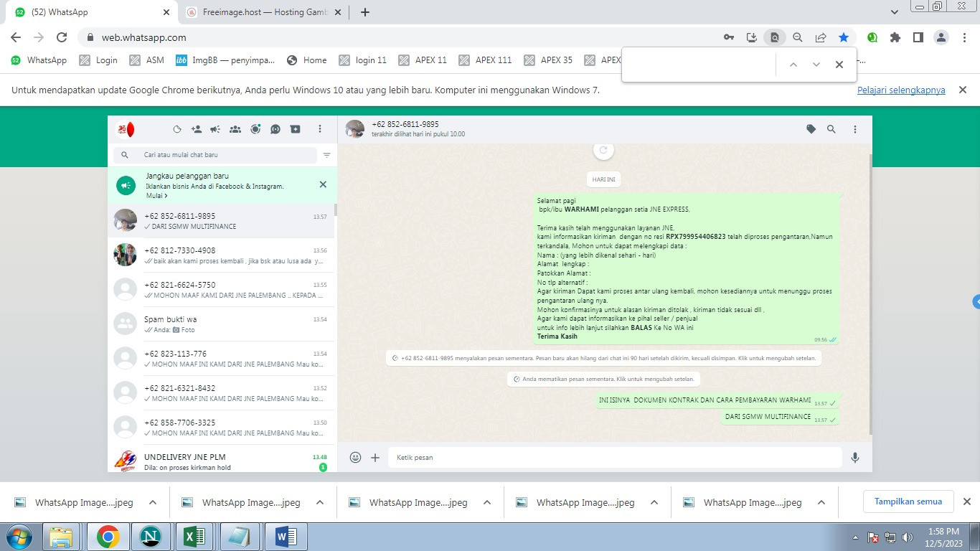Click the share page icon in address bar

(821, 37)
